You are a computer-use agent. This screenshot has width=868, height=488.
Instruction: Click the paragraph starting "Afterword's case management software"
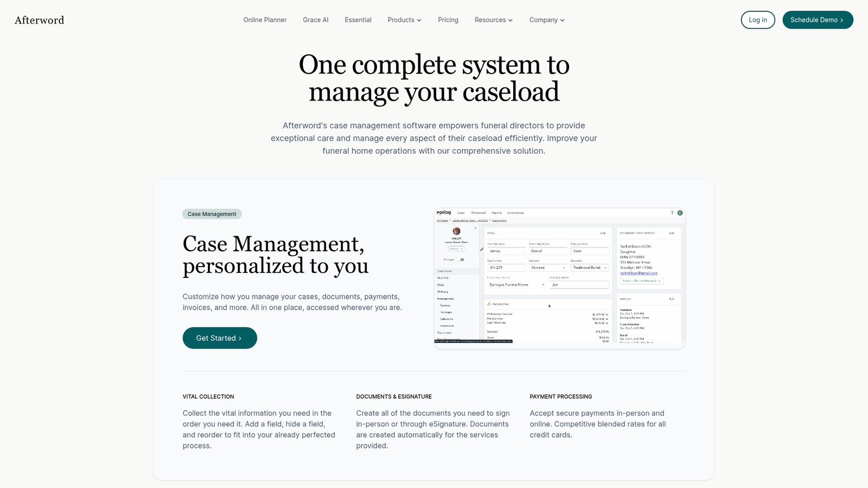click(x=434, y=138)
